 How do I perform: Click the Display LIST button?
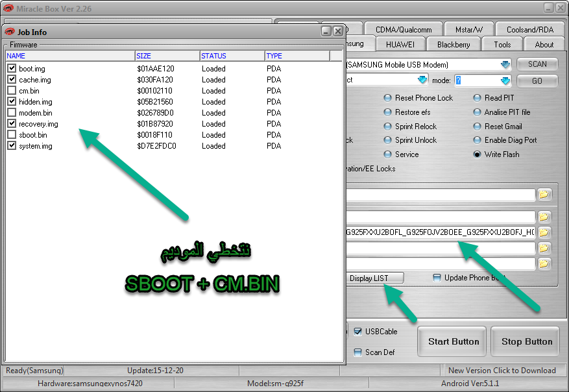click(374, 278)
